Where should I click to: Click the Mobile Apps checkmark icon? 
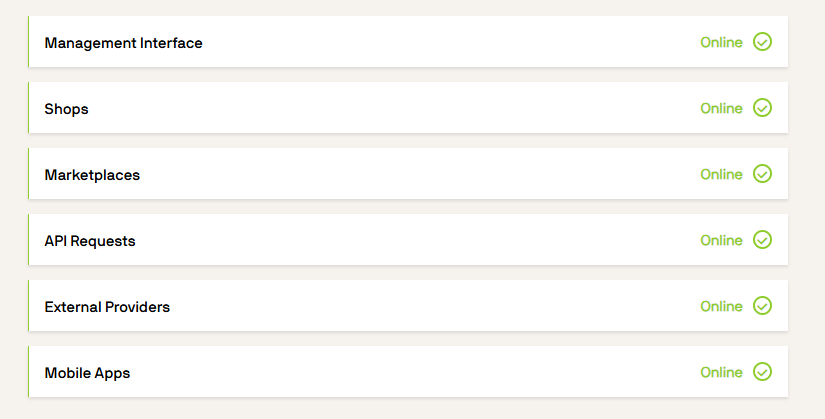(762, 372)
